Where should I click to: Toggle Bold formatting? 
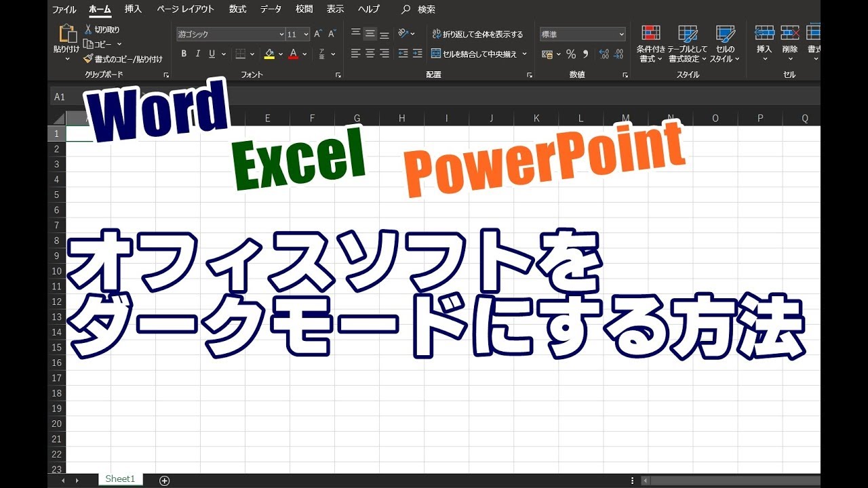click(x=184, y=54)
